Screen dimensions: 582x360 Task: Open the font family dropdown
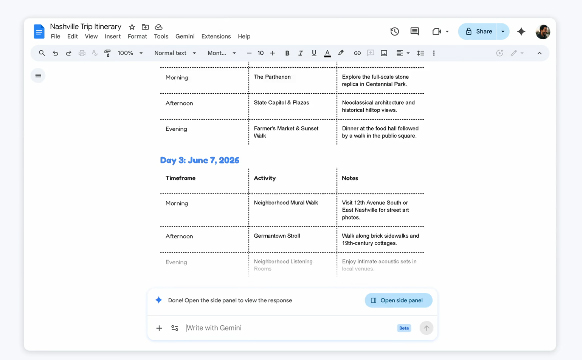tap(222, 53)
